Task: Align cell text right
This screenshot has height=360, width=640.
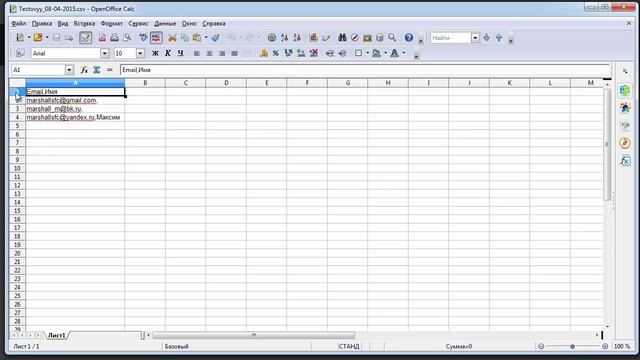Action: click(222, 53)
